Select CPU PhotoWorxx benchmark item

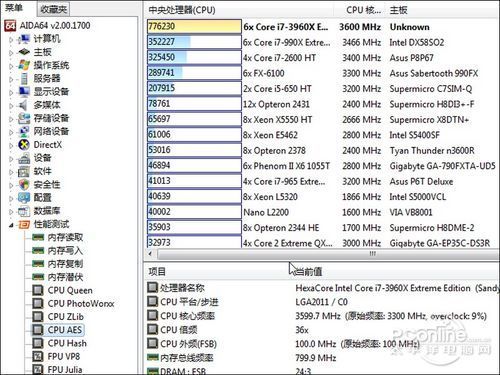(81, 304)
